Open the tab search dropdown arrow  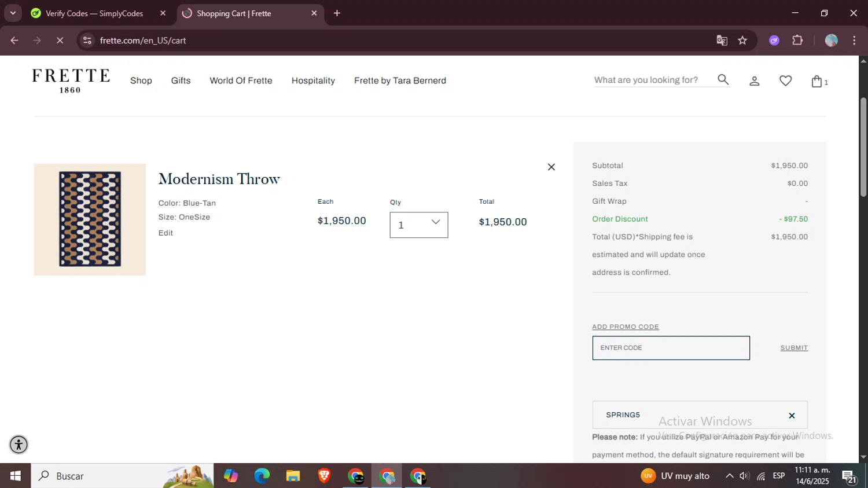point(13,13)
